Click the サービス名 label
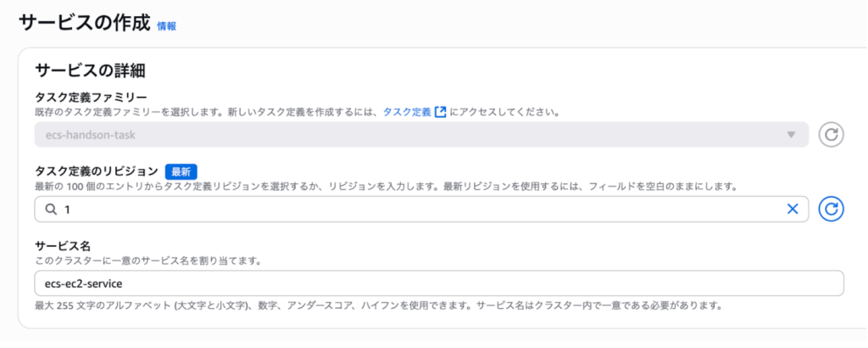The image size is (868, 348). (62, 245)
